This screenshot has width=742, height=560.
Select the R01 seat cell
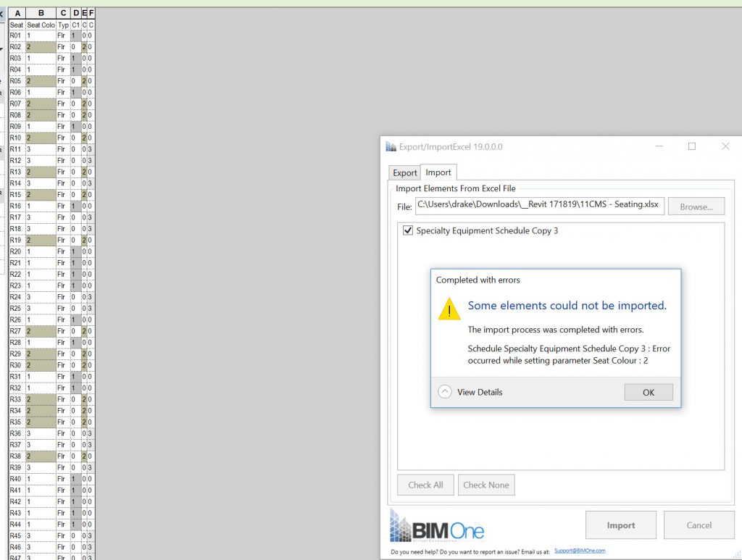(16, 35)
